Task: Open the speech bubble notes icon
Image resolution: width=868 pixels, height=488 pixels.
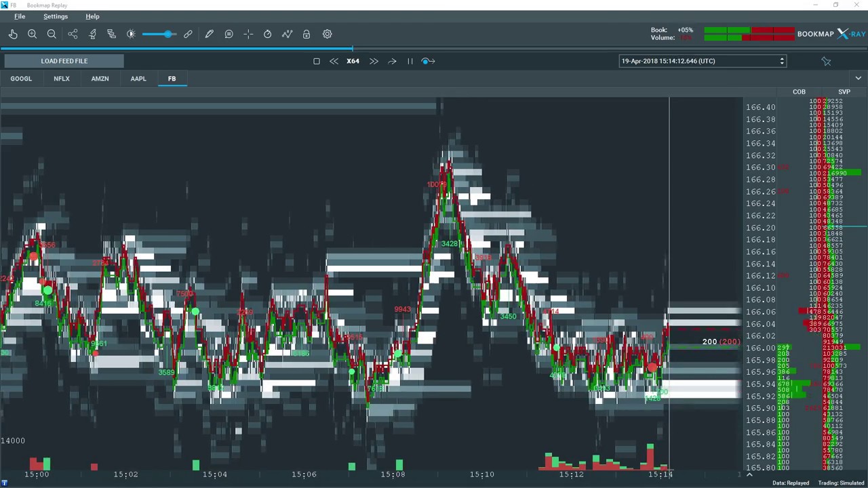Action: point(229,34)
